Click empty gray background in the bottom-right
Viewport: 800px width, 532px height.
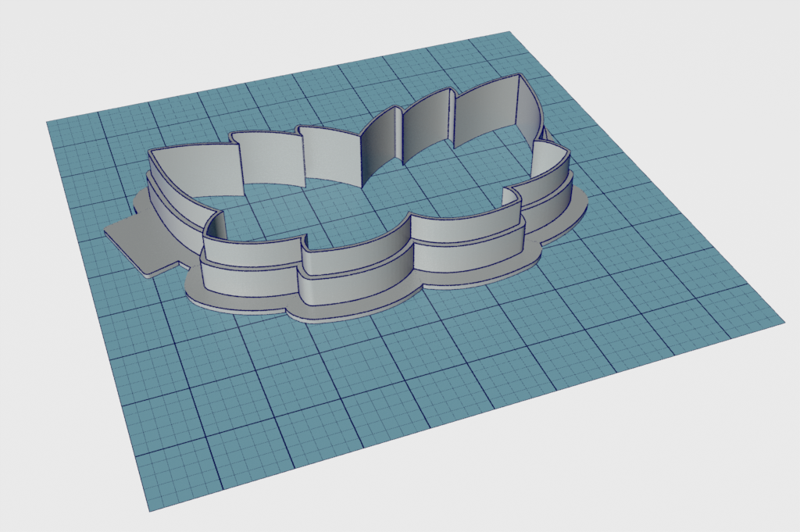[x=703, y=469]
